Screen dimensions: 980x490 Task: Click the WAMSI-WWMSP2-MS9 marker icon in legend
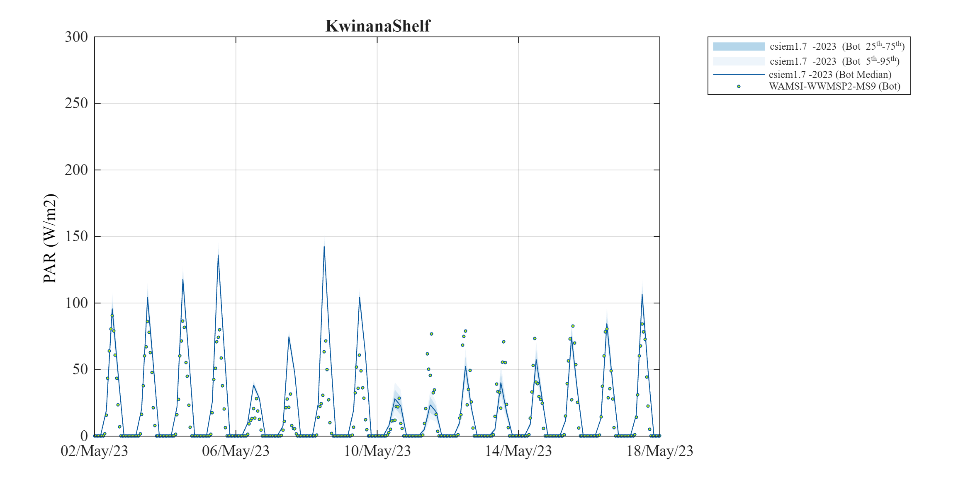(x=739, y=86)
